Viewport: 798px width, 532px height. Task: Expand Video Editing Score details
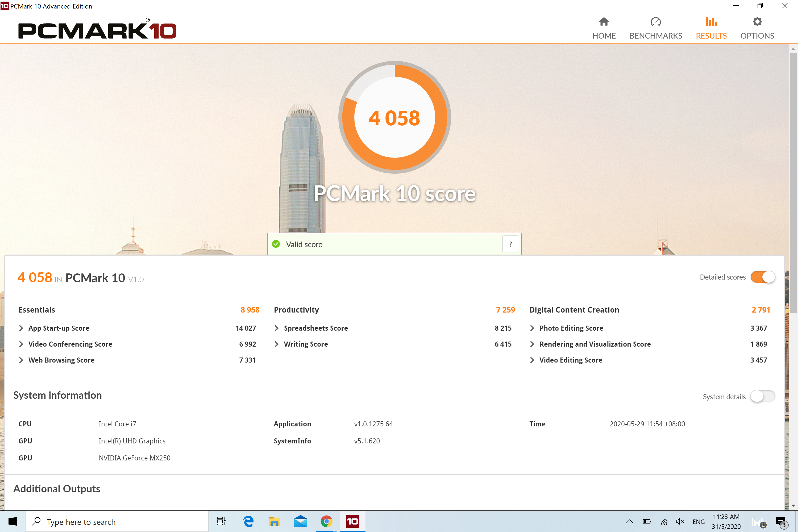(532, 360)
